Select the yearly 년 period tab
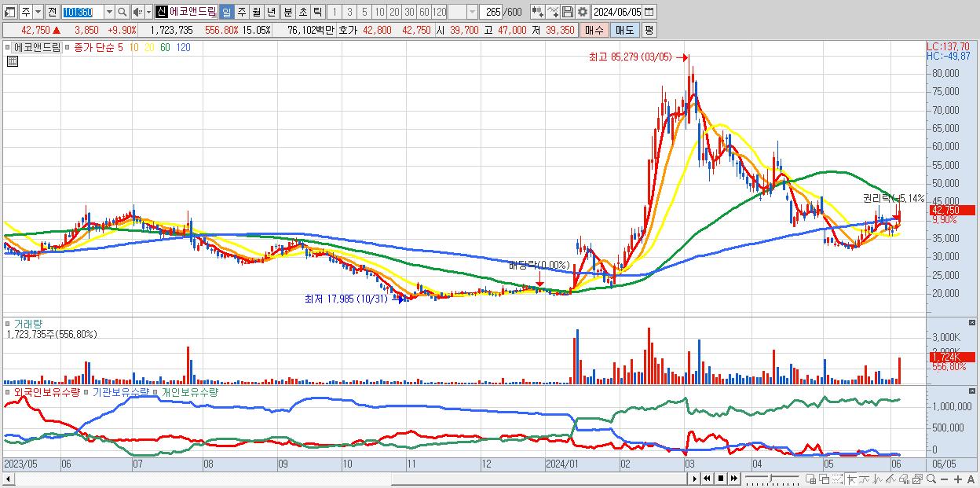Image resolution: width=980 pixels, height=488 pixels. (271, 12)
